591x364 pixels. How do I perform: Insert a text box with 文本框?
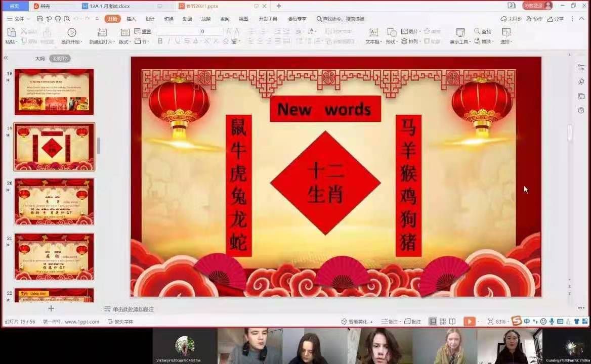[373, 32]
